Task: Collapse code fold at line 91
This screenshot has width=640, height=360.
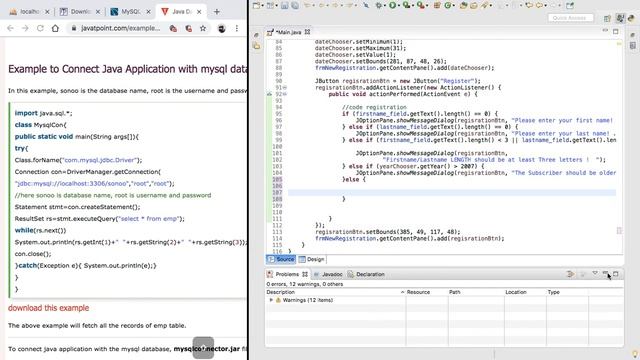Action: [x=285, y=87]
